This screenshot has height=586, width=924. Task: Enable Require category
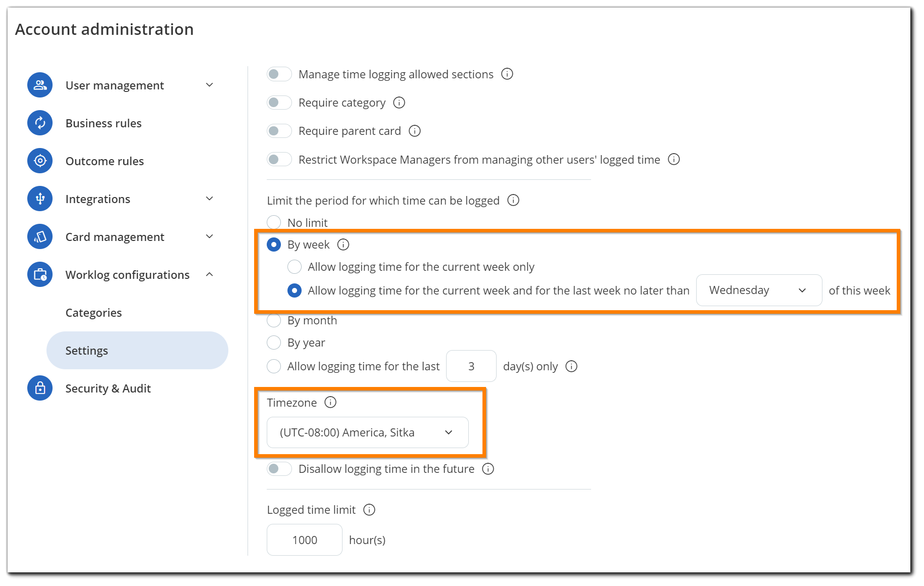(x=279, y=102)
